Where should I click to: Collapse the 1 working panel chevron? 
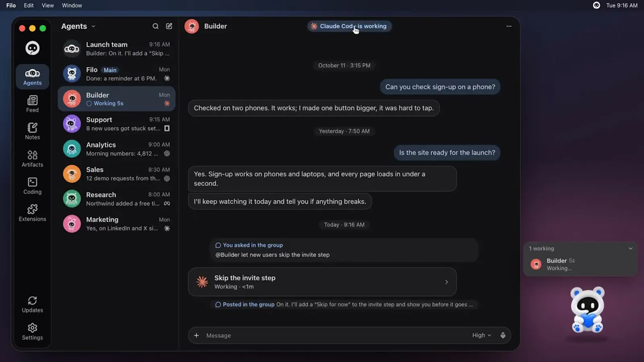click(x=630, y=249)
